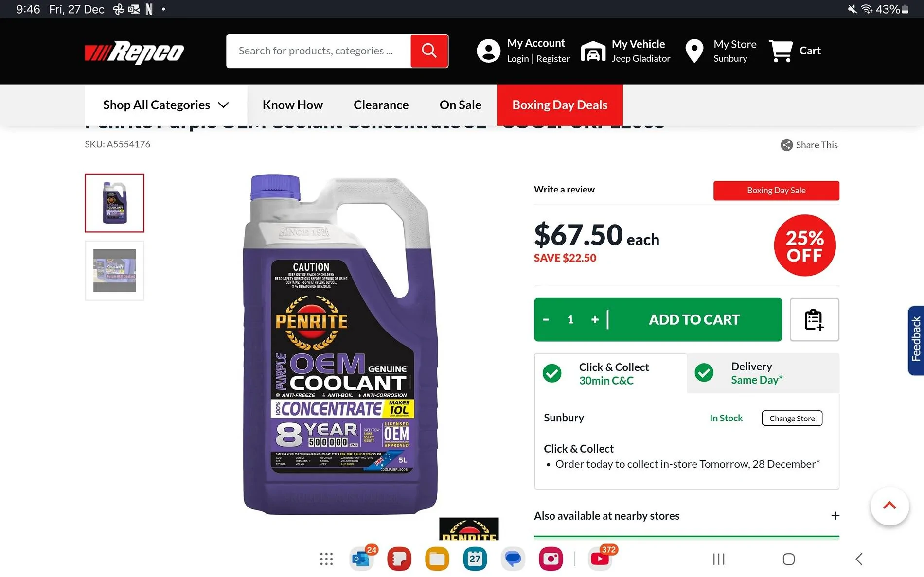Open the YouTube app in dock
924x577 pixels.
[600, 559]
